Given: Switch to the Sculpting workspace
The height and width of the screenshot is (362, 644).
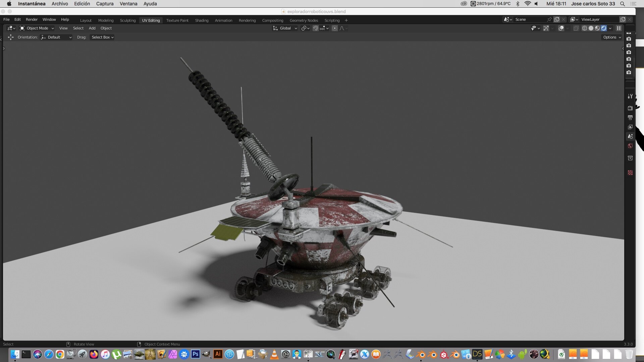Looking at the screenshot, I should (x=128, y=20).
